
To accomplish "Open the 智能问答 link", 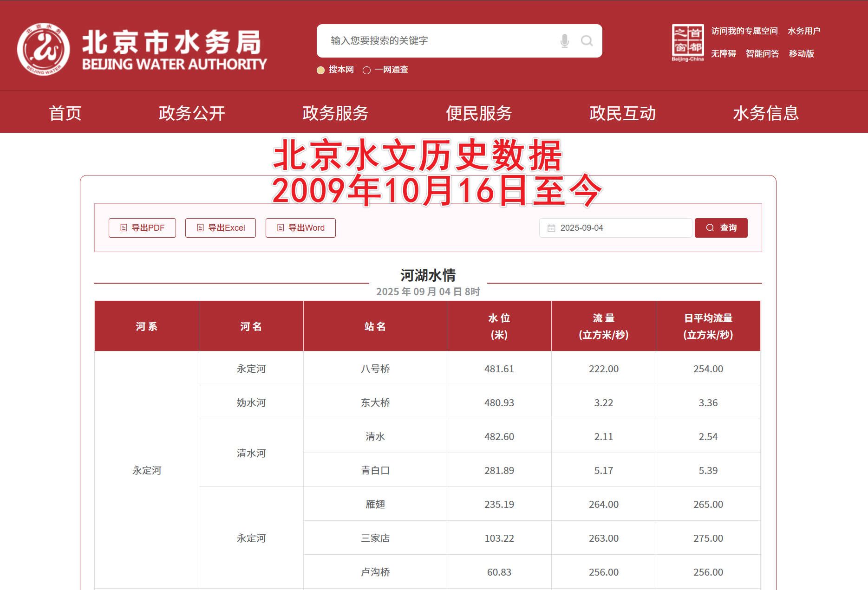I will (x=763, y=54).
